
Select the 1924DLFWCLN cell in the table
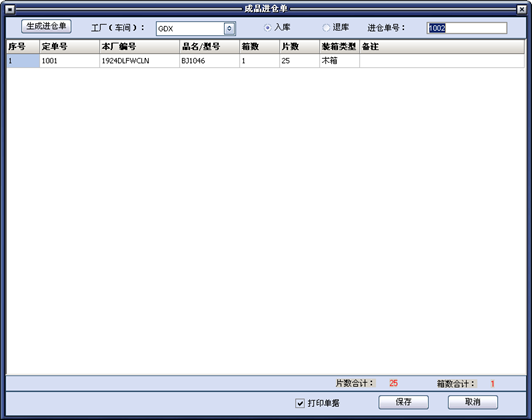pos(139,61)
